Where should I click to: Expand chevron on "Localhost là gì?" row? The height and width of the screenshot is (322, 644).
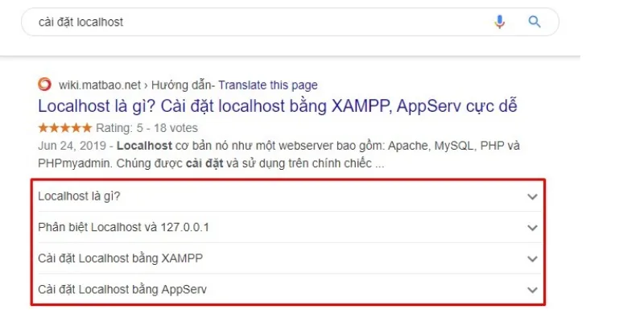coord(532,196)
